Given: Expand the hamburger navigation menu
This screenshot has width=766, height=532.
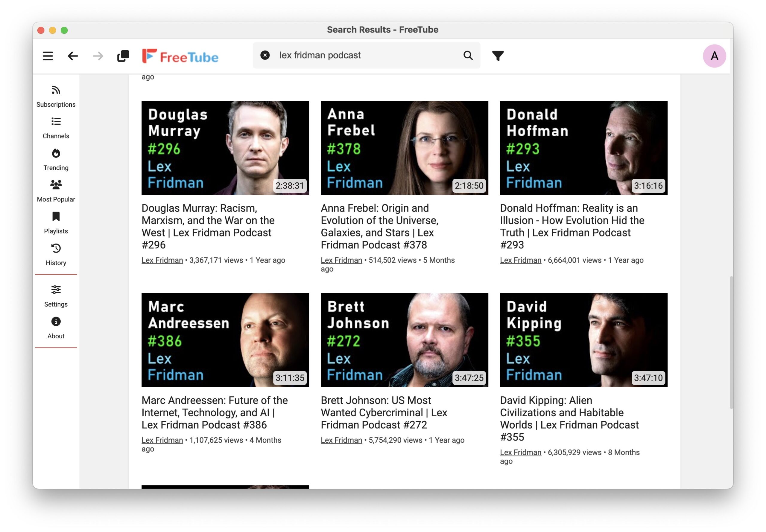Looking at the screenshot, I should click(48, 56).
